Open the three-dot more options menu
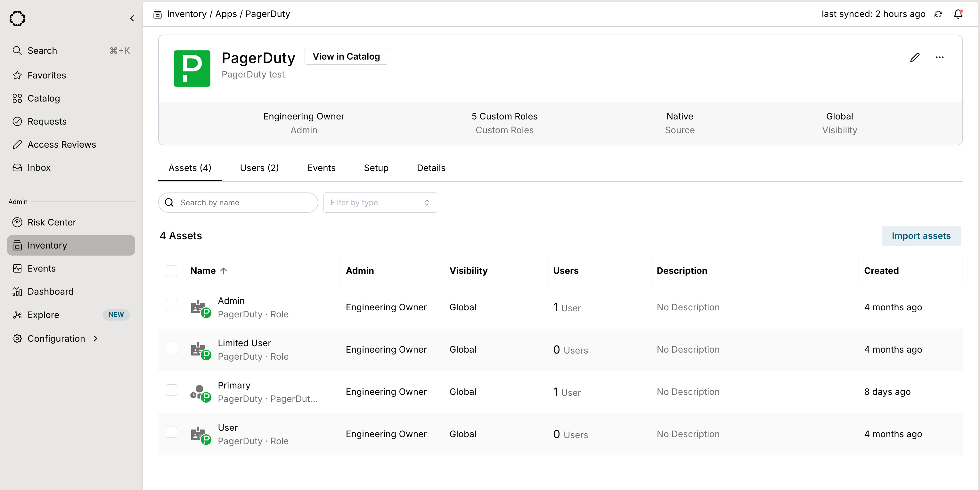The height and width of the screenshot is (490, 980). coord(939,57)
